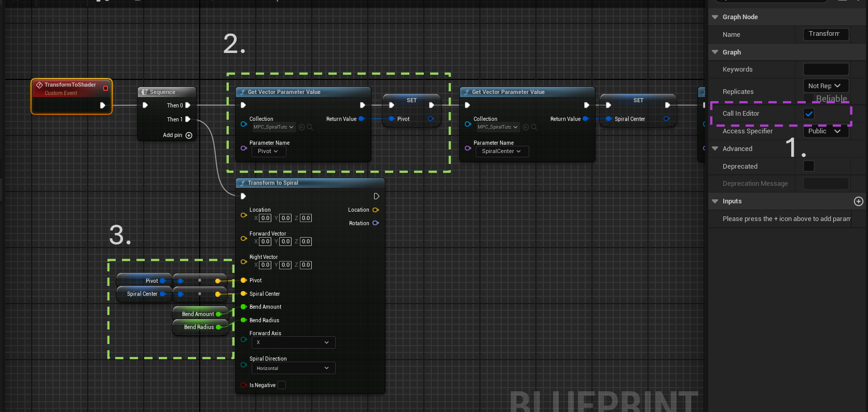Click the Bend Radius input pin
Viewport: 868px width, 412px height.
244,320
